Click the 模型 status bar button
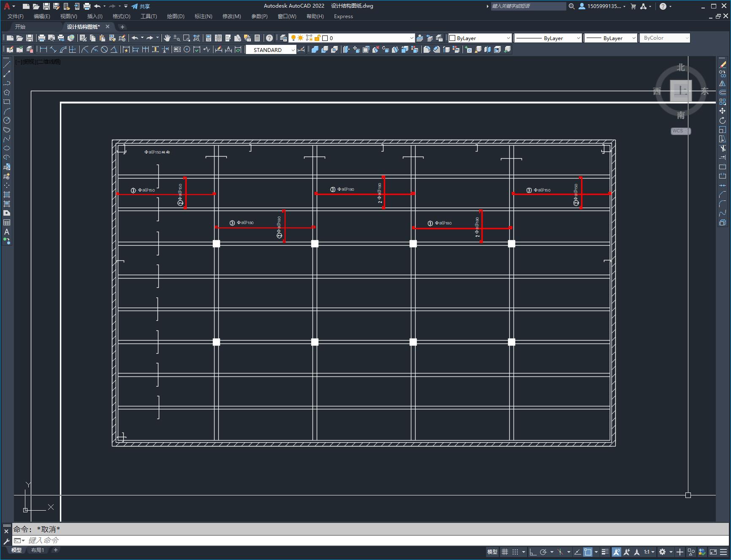731x560 pixels. tap(492, 552)
